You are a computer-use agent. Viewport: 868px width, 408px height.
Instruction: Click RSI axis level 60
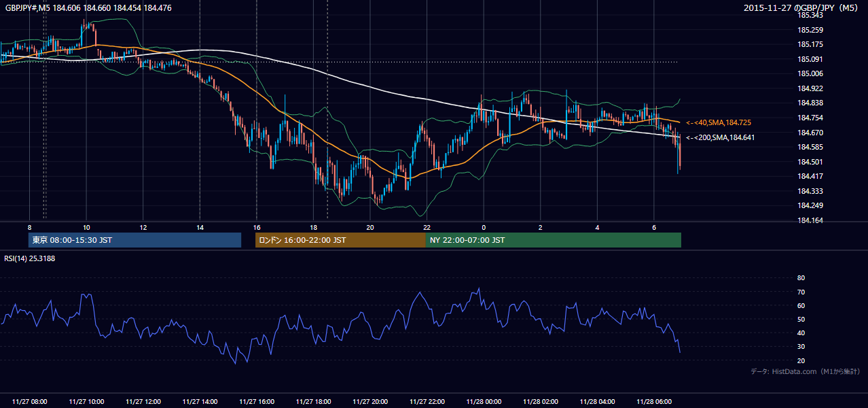coord(801,305)
